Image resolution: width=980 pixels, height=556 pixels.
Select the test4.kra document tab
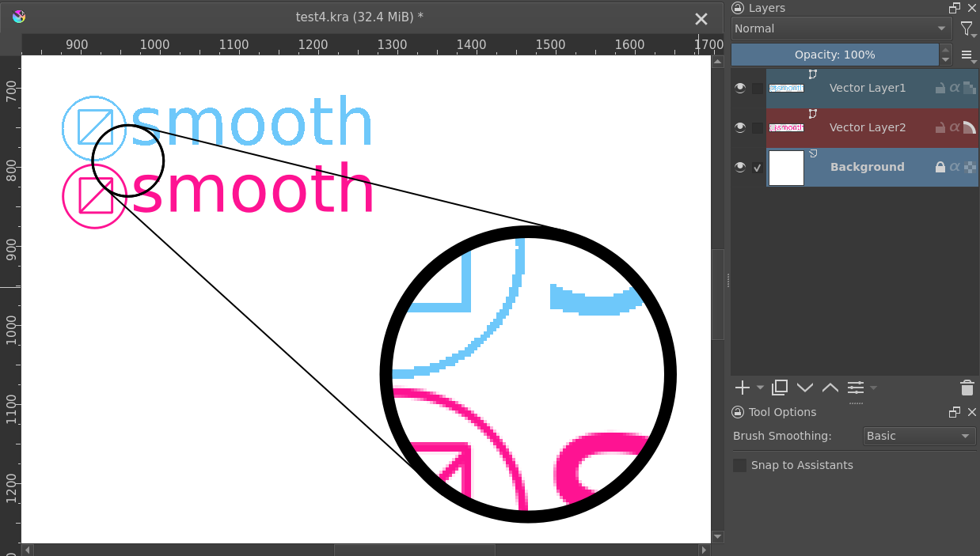pos(359,17)
